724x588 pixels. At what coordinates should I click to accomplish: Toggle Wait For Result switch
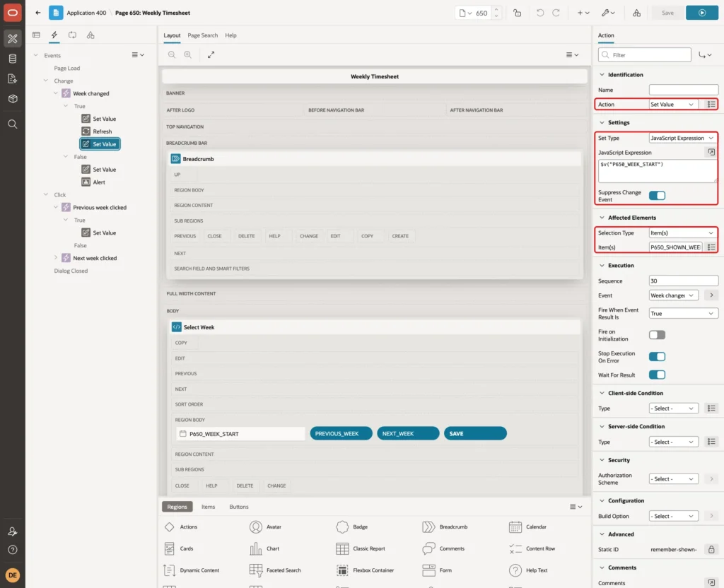point(657,375)
